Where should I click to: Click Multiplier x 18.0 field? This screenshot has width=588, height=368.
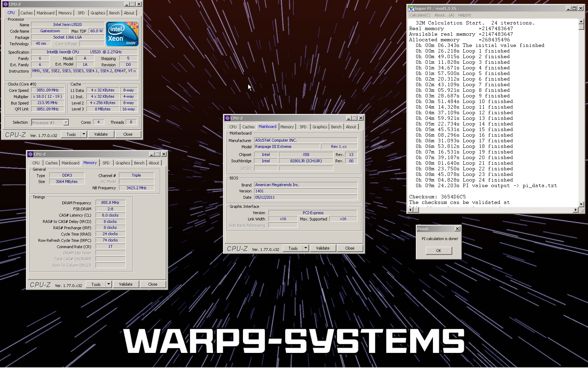tap(48, 96)
